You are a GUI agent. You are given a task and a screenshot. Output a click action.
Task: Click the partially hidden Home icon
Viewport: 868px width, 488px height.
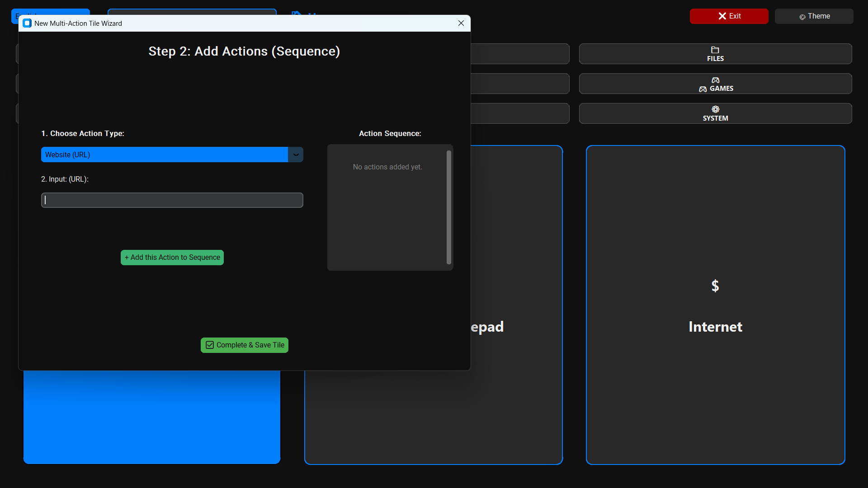[x=297, y=13]
